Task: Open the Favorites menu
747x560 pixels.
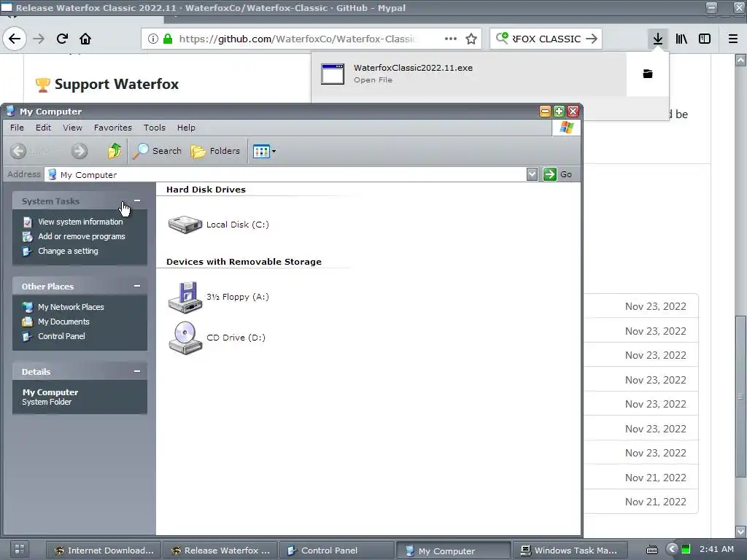Action: tap(113, 128)
